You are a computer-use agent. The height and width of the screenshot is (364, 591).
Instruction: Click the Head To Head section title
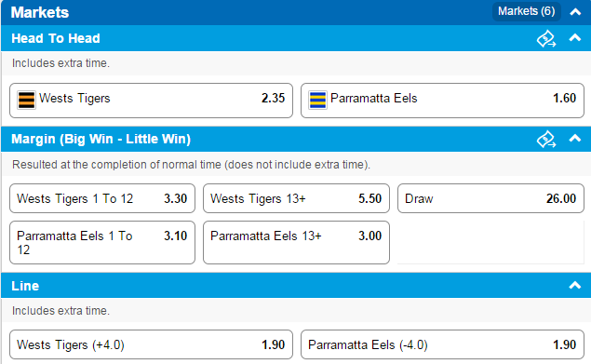tap(56, 38)
